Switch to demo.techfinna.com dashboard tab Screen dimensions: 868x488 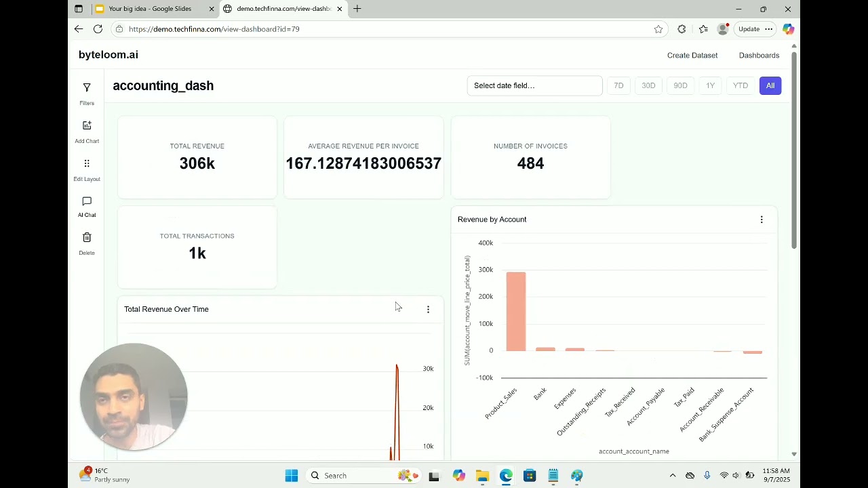[283, 9]
